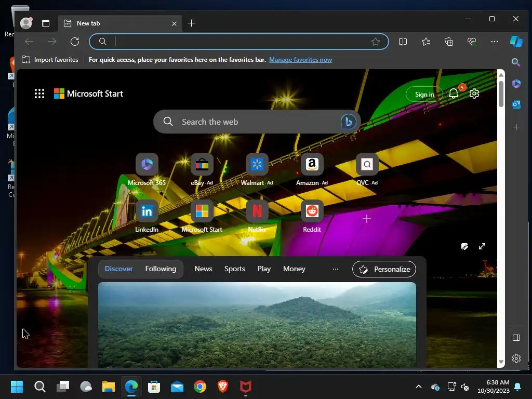Screen dimensions: 532x399
Task: Open Bing chat icon in search box
Action: 348,122
